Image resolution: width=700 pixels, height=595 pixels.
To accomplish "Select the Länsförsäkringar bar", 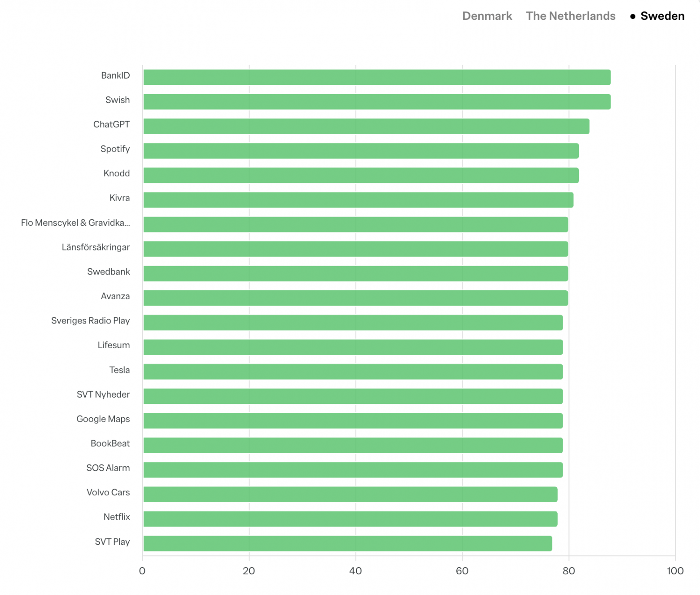I will (355, 249).
